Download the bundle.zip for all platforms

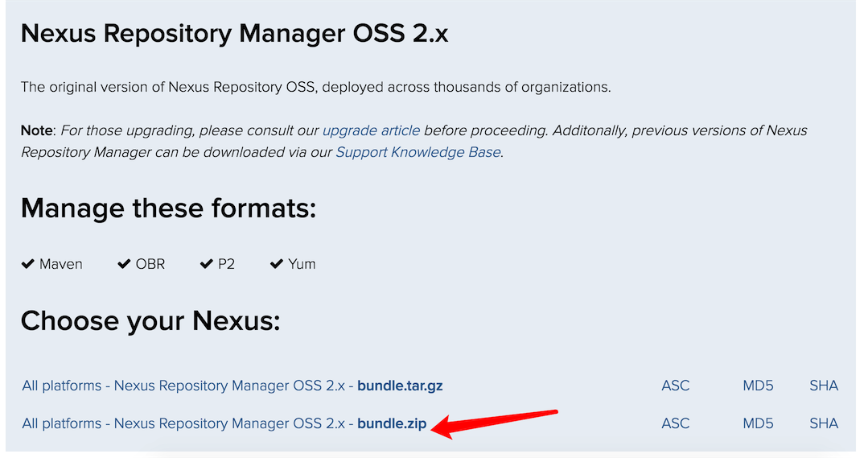(224, 423)
